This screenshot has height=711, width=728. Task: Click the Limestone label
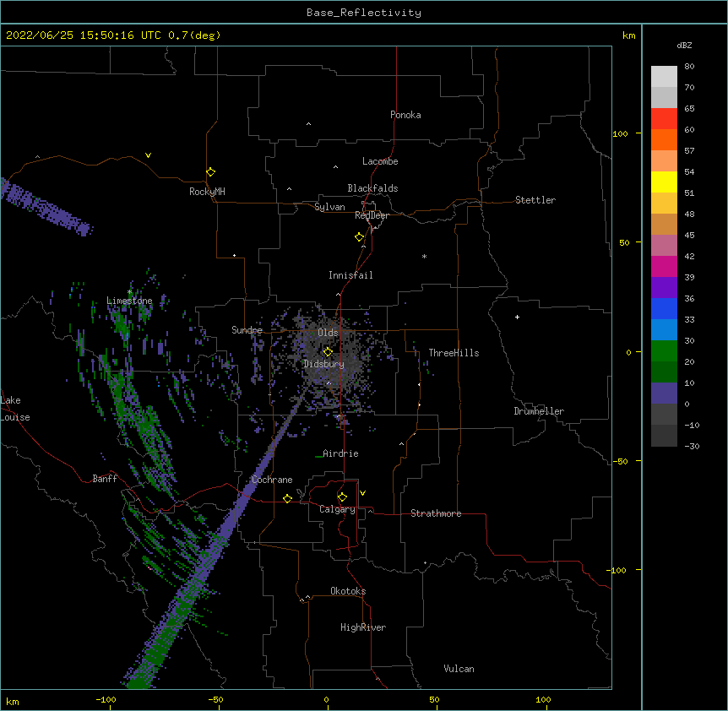tap(129, 301)
